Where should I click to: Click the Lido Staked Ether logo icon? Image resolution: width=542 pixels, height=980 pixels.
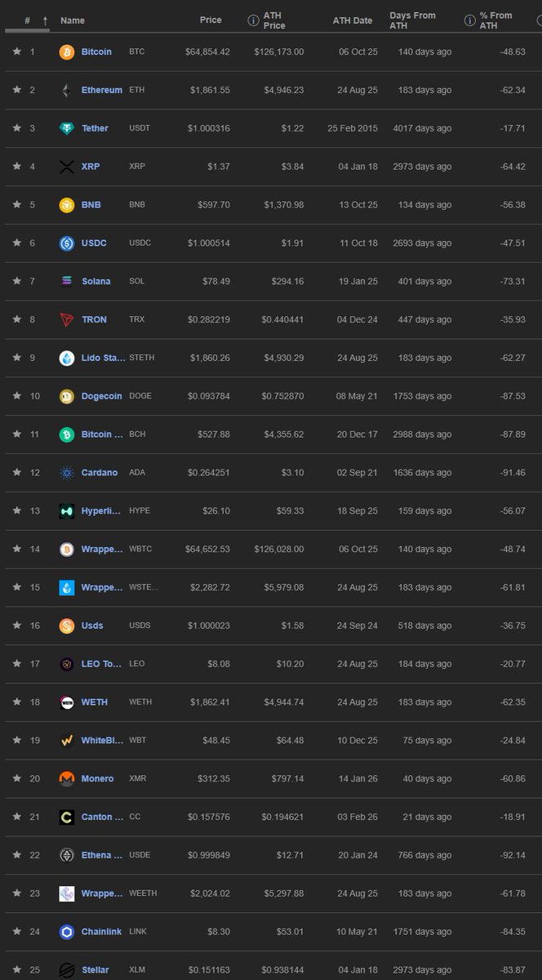[67, 358]
